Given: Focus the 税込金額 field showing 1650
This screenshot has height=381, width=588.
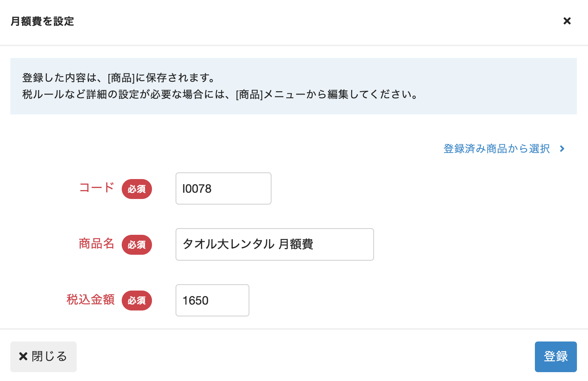Looking at the screenshot, I should coord(212,301).
